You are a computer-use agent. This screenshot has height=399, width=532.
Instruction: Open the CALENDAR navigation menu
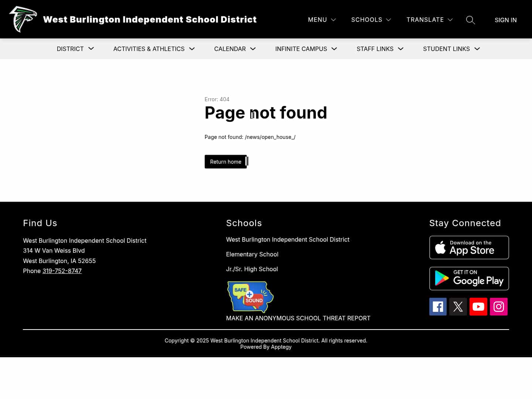pyautogui.click(x=235, y=49)
